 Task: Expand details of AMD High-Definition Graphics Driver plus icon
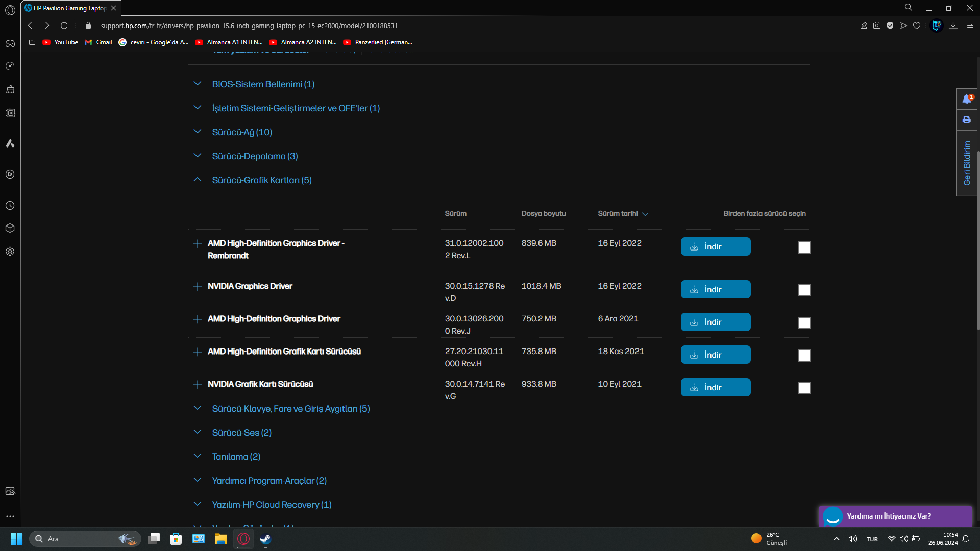click(x=198, y=319)
